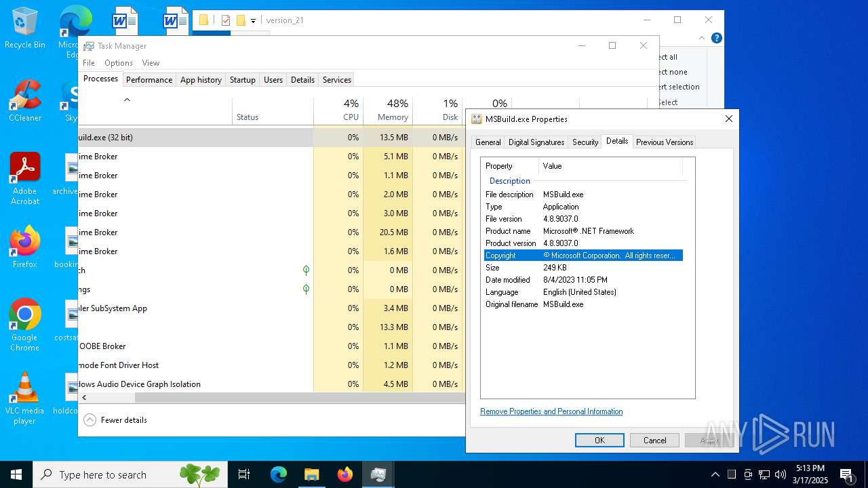Image resolution: width=868 pixels, height=488 pixels.
Task: Open the Google Chrome desktop shortcut
Action: click(25, 325)
